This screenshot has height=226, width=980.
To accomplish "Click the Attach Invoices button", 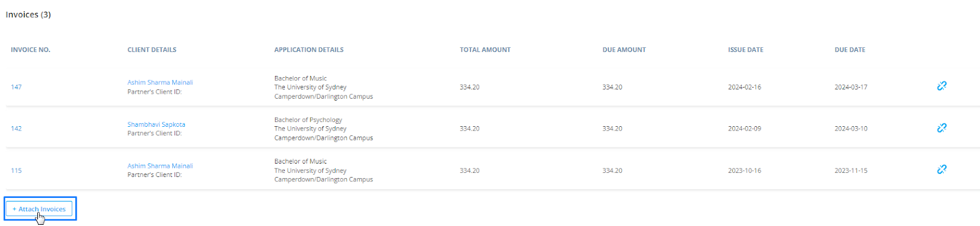I will coord(39,209).
